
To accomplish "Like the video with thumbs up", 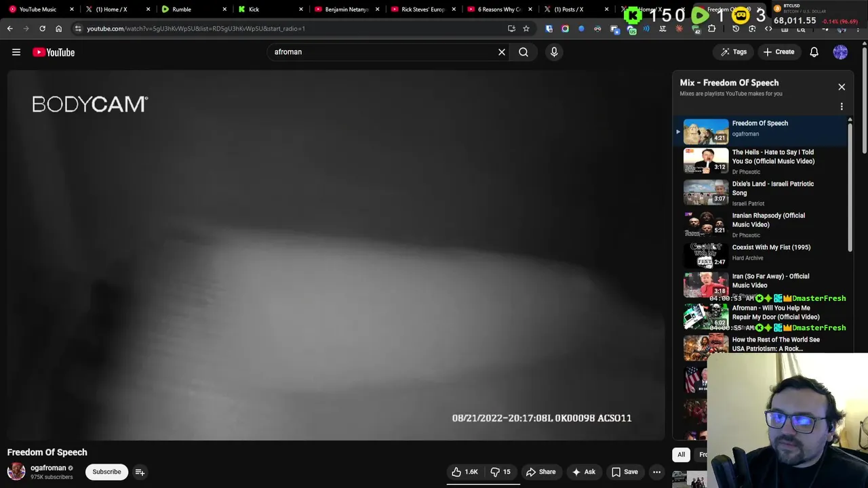I will click(x=465, y=472).
